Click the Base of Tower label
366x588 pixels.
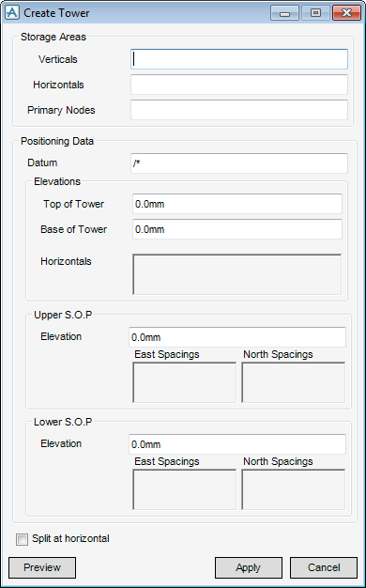tap(73, 229)
